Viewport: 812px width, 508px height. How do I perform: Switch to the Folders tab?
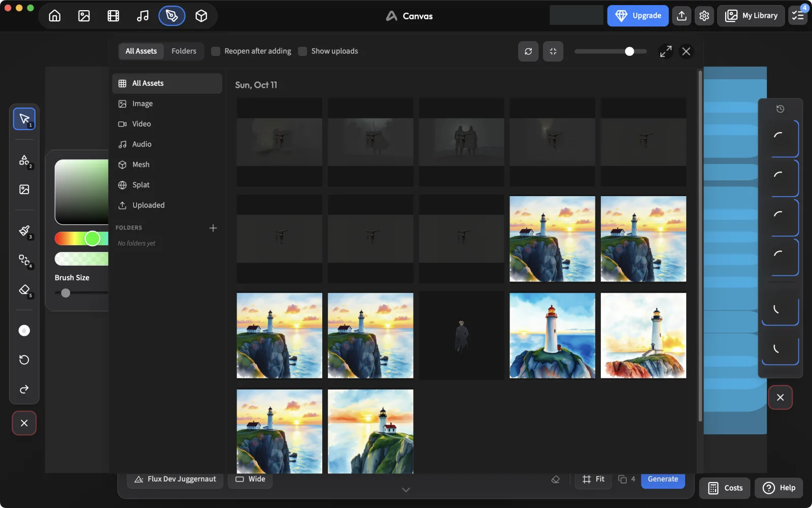tap(184, 51)
